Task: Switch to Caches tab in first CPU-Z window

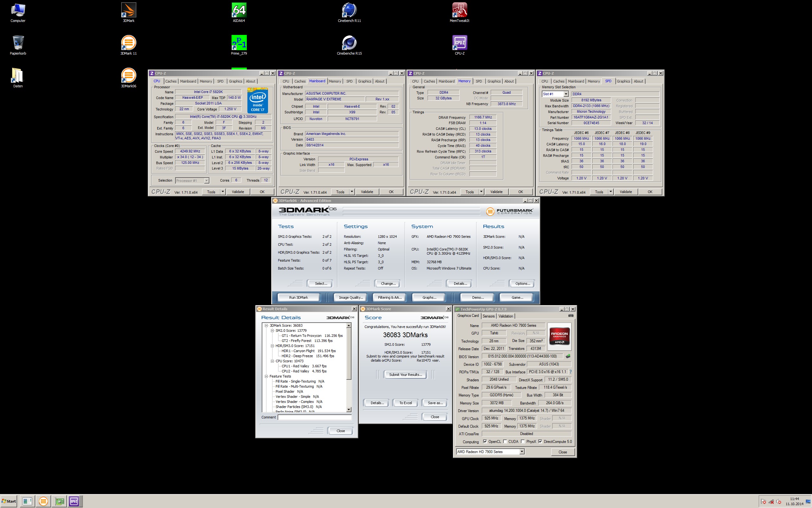Action: (x=171, y=81)
